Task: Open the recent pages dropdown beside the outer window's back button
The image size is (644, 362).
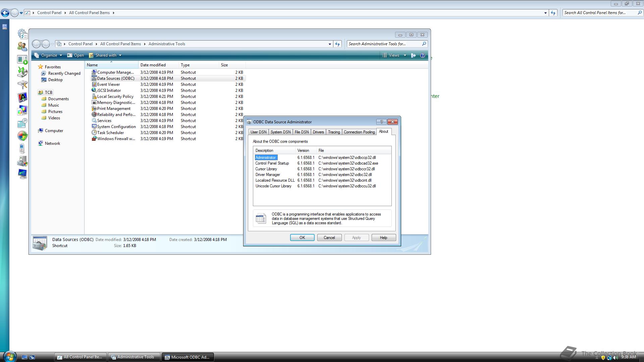Action: point(21,13)
